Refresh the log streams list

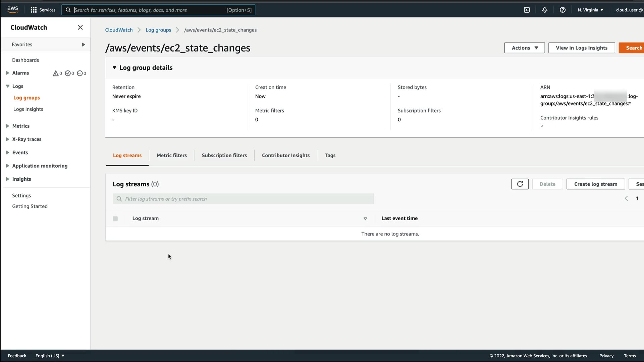click(520, 184)
